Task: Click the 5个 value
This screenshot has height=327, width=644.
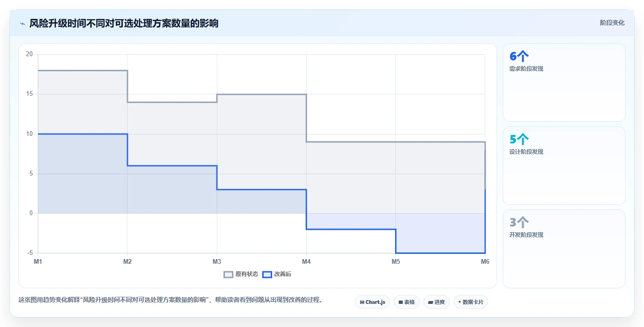Action: coord(519,140)
